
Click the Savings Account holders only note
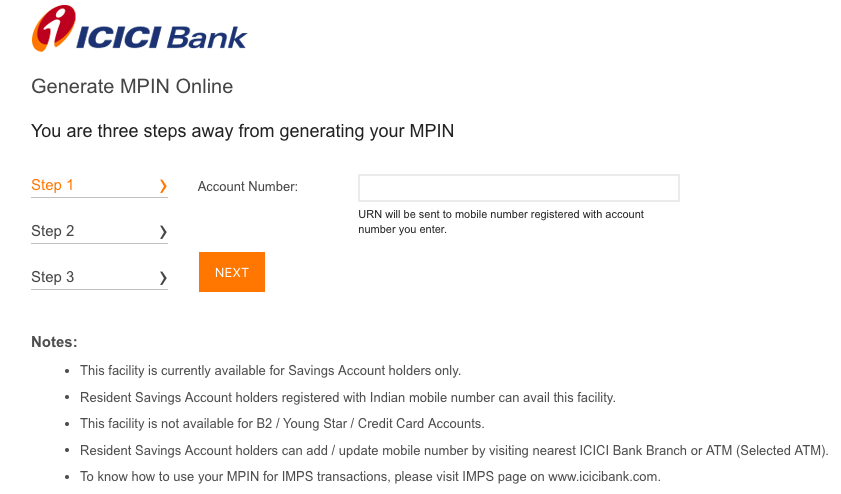[270, 370]
